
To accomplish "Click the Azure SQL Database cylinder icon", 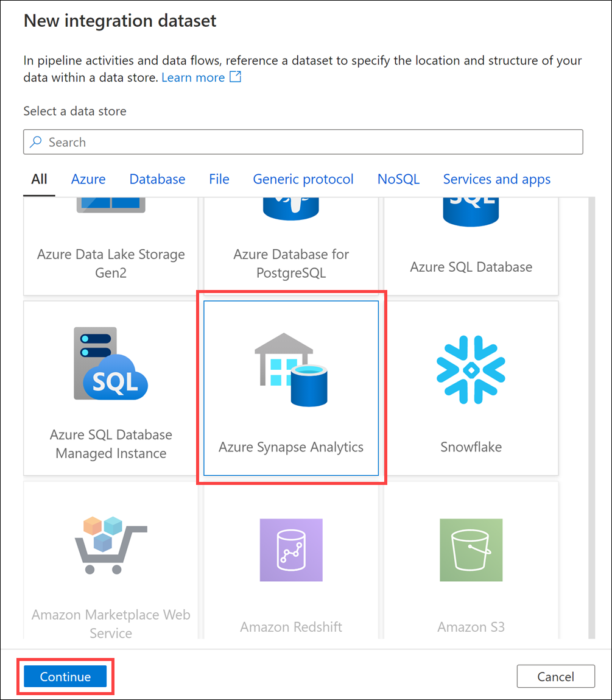I will click(471, 212).
